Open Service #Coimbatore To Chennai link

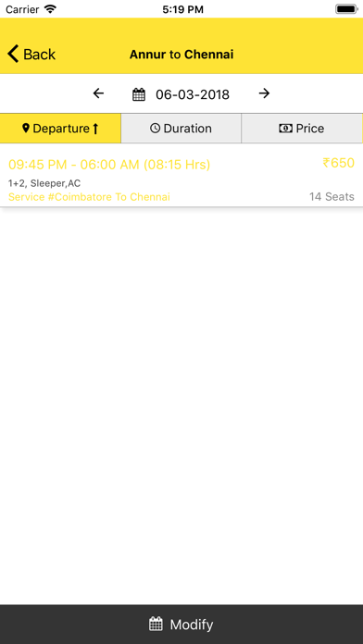pyautogui.click(x=89, y=197)
